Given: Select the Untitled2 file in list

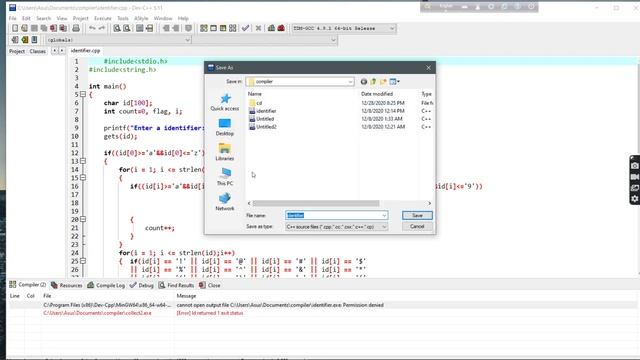Looking at the screenshot, I should coord(263,127).
